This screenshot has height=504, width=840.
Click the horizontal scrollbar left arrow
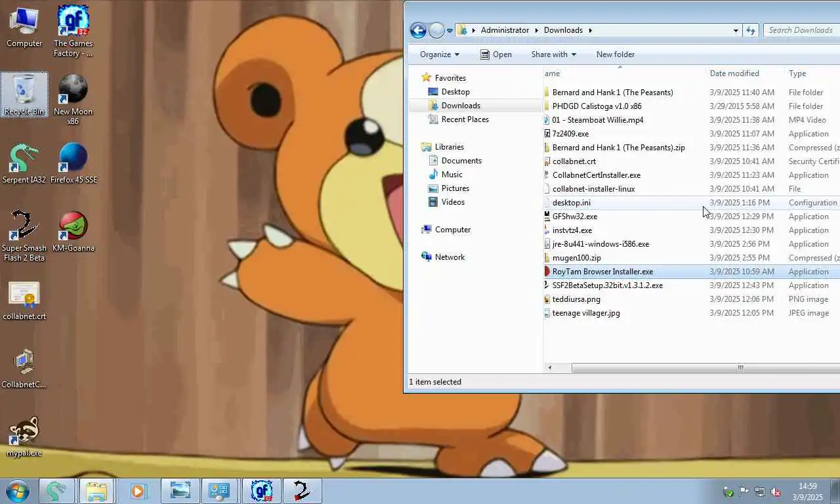pyautogui.click(x=550, y=367)
